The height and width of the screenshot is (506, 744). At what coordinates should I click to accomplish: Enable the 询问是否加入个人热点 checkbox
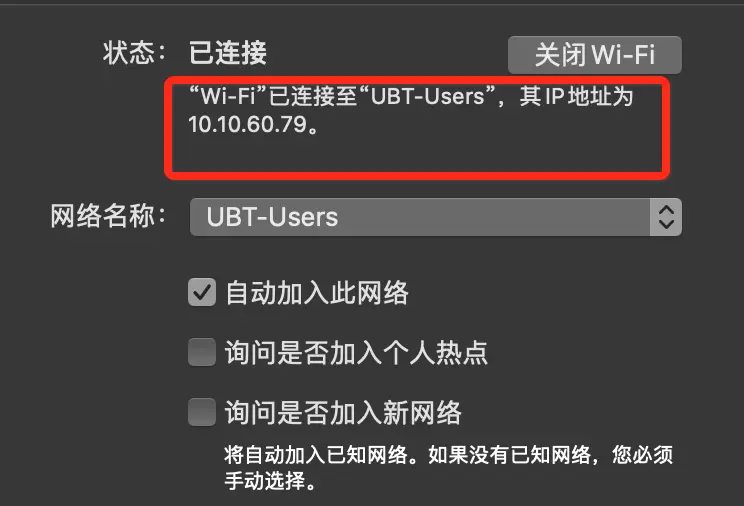202,352
